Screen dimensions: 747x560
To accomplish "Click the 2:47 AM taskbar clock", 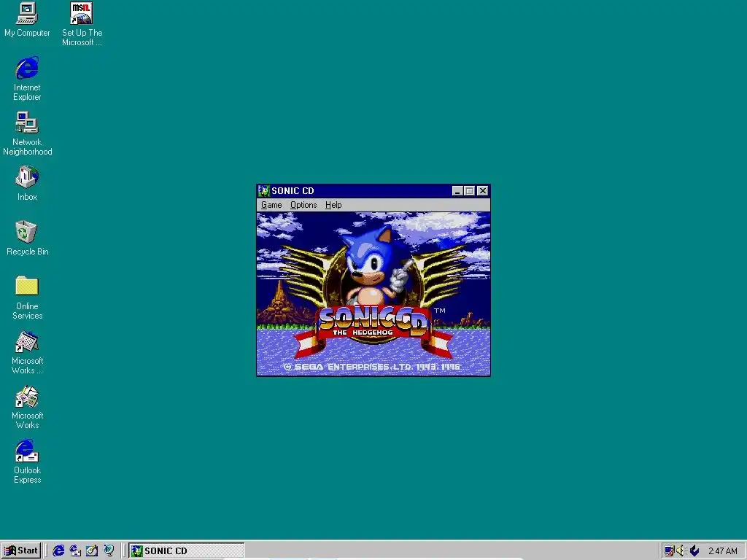I will coord(723,551).
